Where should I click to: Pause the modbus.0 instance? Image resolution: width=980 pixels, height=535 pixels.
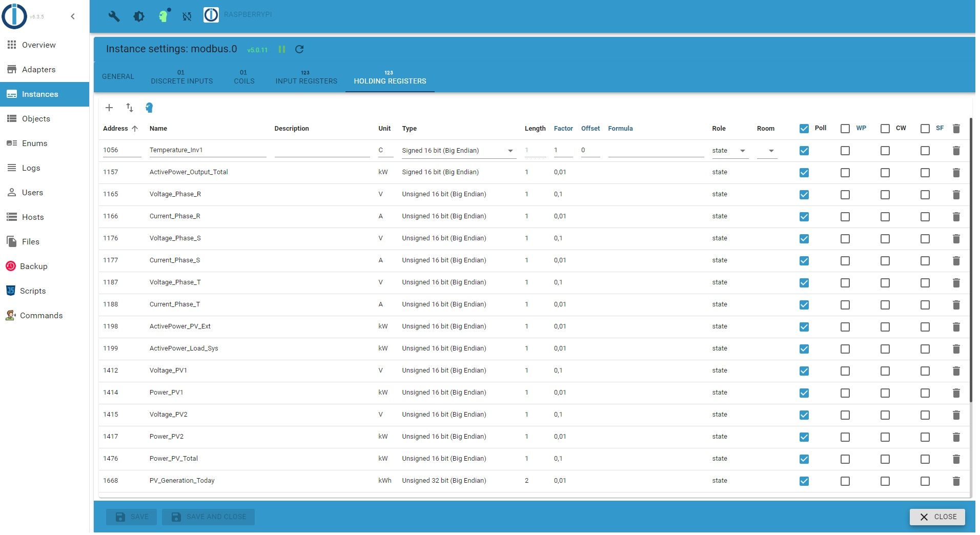tap(282, 49)
